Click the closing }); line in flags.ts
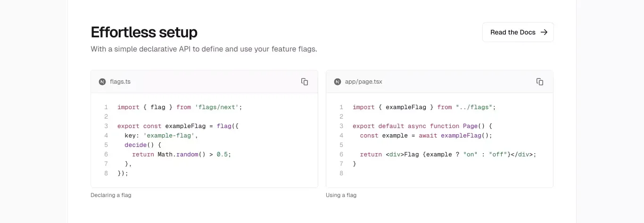The width and height of the screenshot is (644, 223). pos(123,173)
